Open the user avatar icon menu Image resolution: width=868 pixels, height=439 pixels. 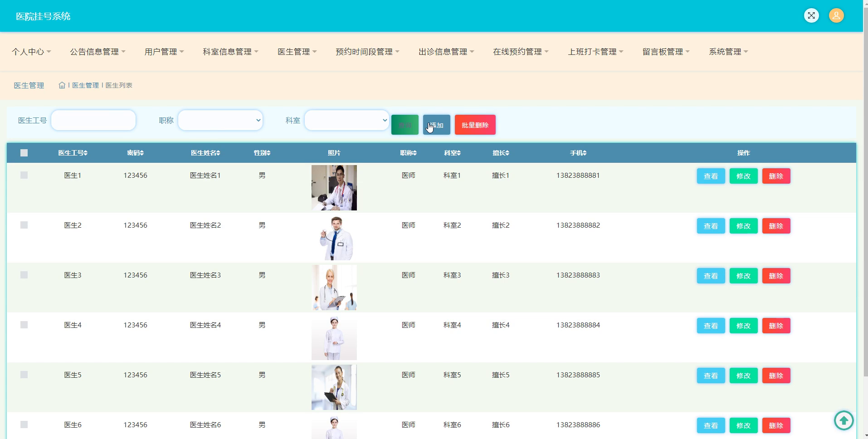click(x=836, y=16)
